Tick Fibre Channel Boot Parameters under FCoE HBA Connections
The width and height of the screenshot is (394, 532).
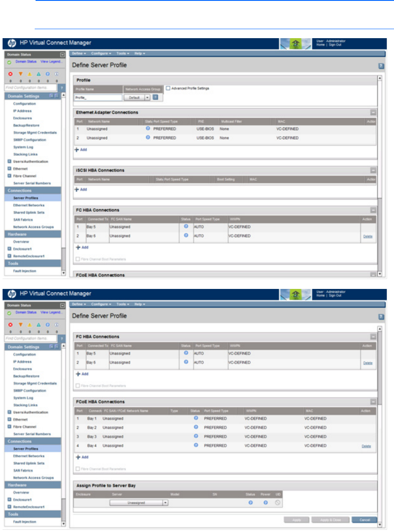[x=78, y=469]
